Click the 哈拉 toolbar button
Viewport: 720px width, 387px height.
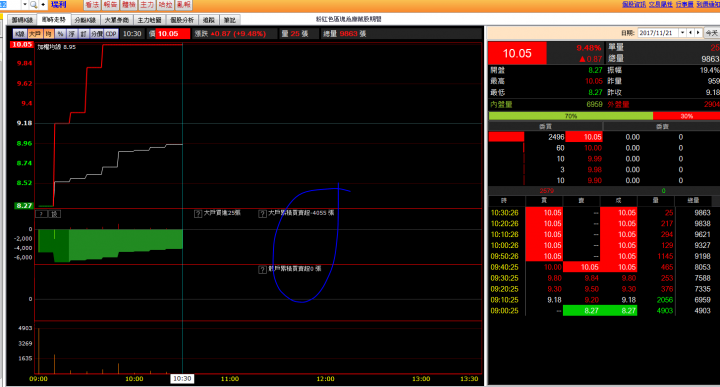165,5
